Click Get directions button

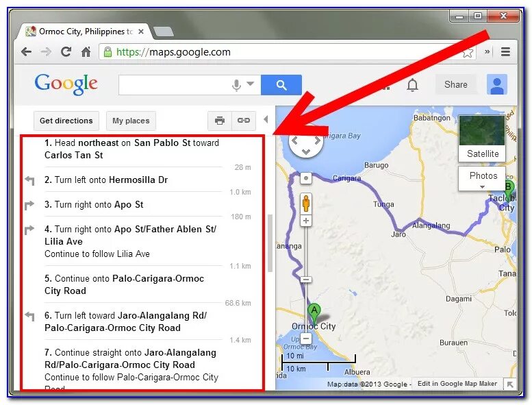(x=66, y=121)
